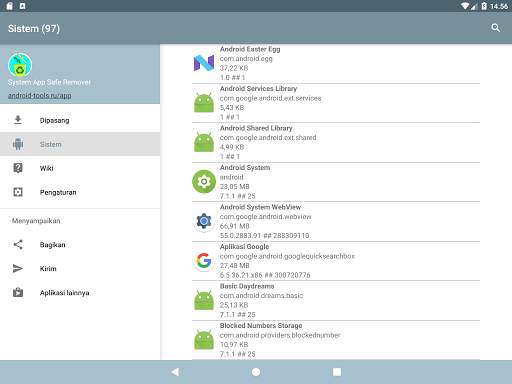The image size is (512, 384).
Task: Select the Android System app name
Action: pos(245,167)
